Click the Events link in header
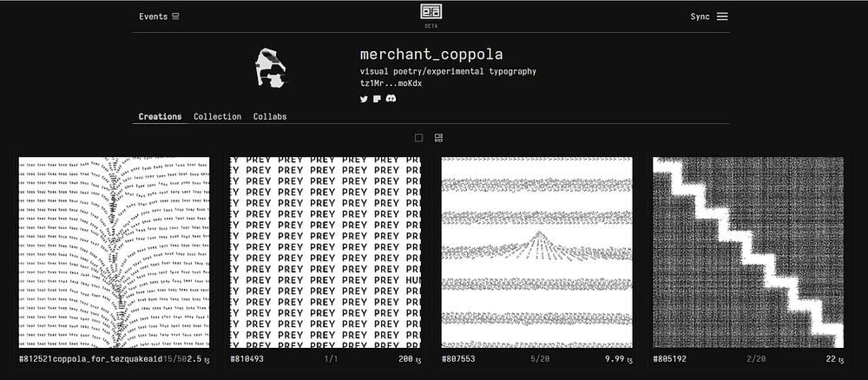This screenshot has width=868, height=380. 154,16
